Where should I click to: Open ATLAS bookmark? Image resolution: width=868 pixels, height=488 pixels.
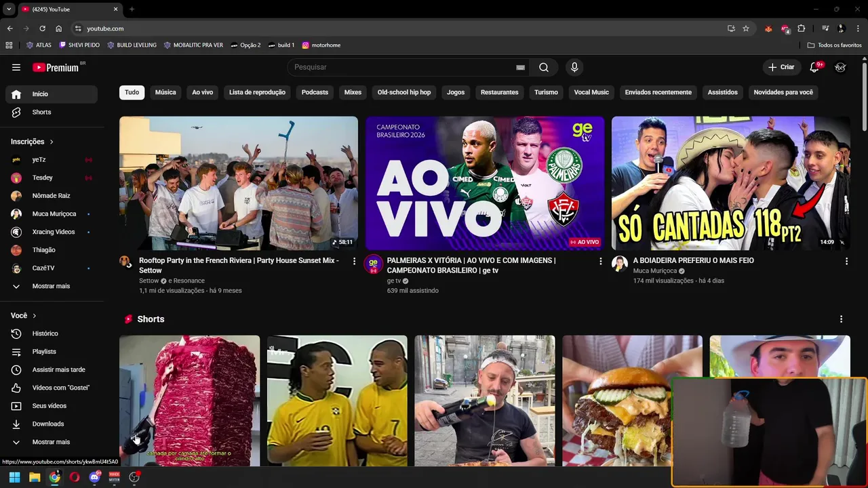(39, 45)
